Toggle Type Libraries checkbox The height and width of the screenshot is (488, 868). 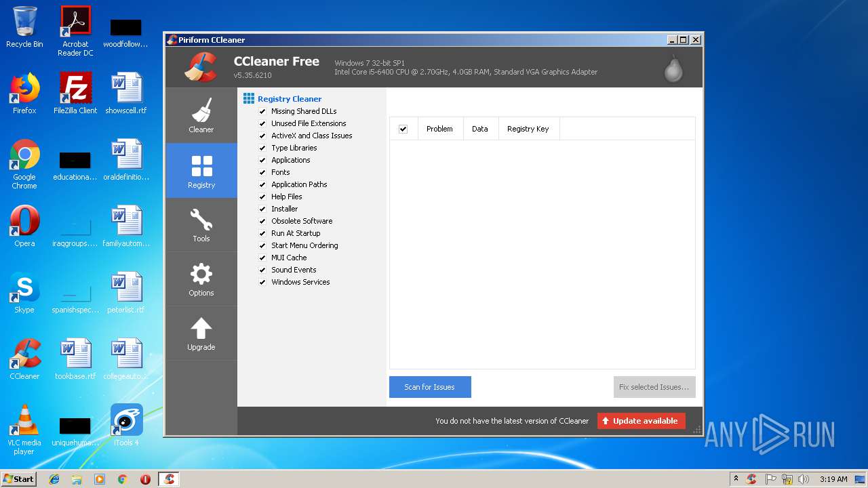coord(262,148)
